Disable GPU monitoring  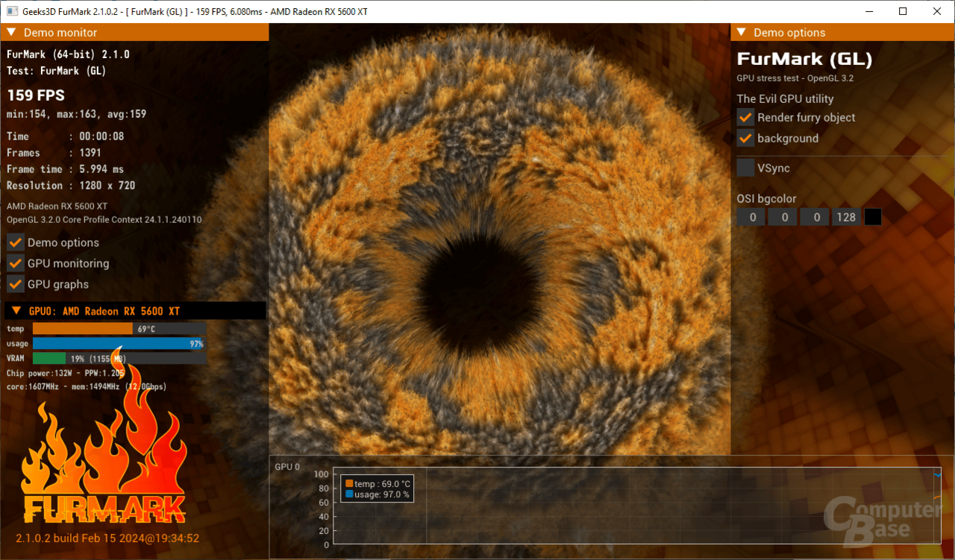click(15, 262)
